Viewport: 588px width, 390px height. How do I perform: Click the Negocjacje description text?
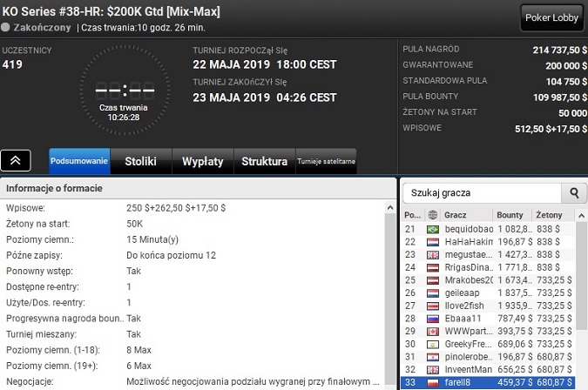pos(253,382)
